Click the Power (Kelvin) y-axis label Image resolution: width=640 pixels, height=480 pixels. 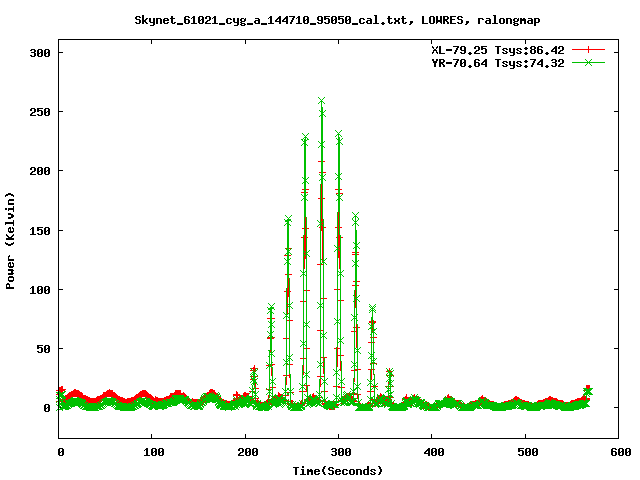[x=11, y=240]
